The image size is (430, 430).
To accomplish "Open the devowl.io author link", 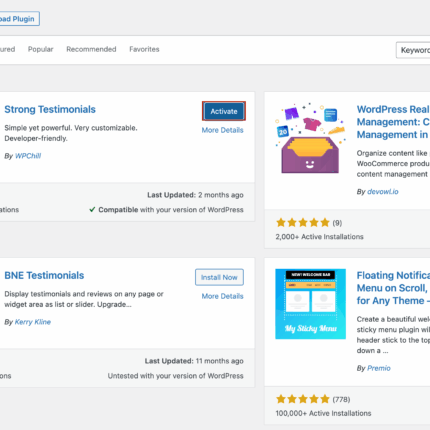I will [383, 192].
